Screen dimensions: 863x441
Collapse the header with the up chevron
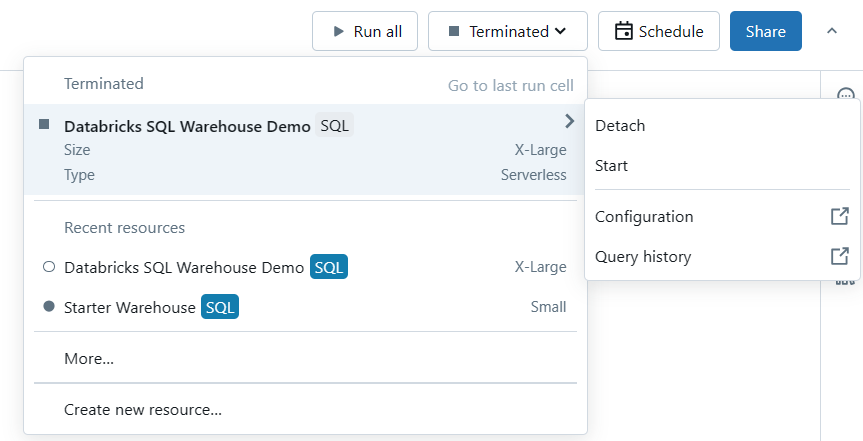[832, 31]
